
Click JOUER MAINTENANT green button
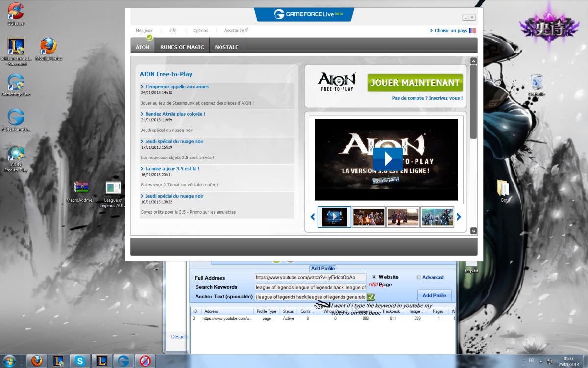click(415, 83)
